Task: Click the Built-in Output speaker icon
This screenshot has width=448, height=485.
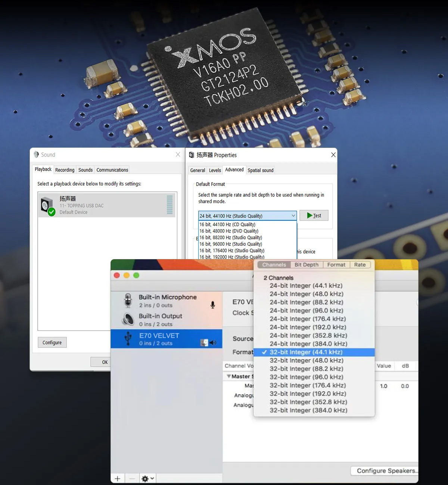Action: tap(128, 319)
